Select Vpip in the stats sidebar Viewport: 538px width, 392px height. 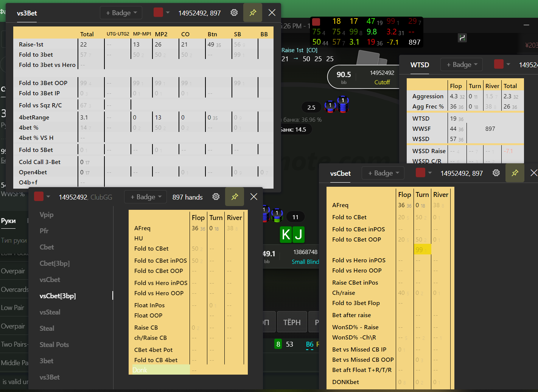[x=47, y=214]
